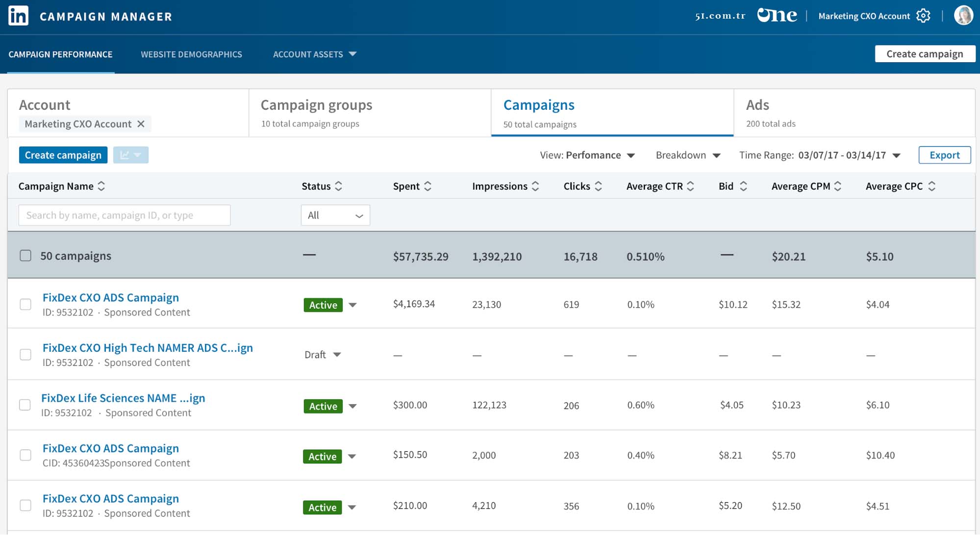Check the FixDex CXO ADS Campaign checkbox
Image resolution: width=980 pixels, height=535 pixels.
click(25, 304)
